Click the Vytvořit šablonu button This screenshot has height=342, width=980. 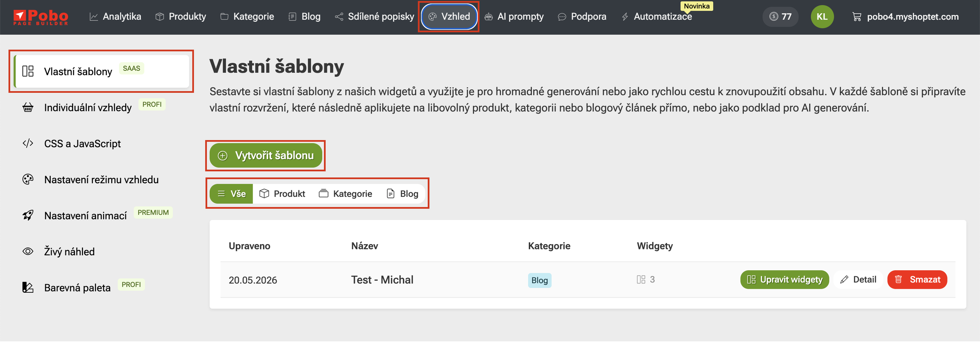point(266,155)
